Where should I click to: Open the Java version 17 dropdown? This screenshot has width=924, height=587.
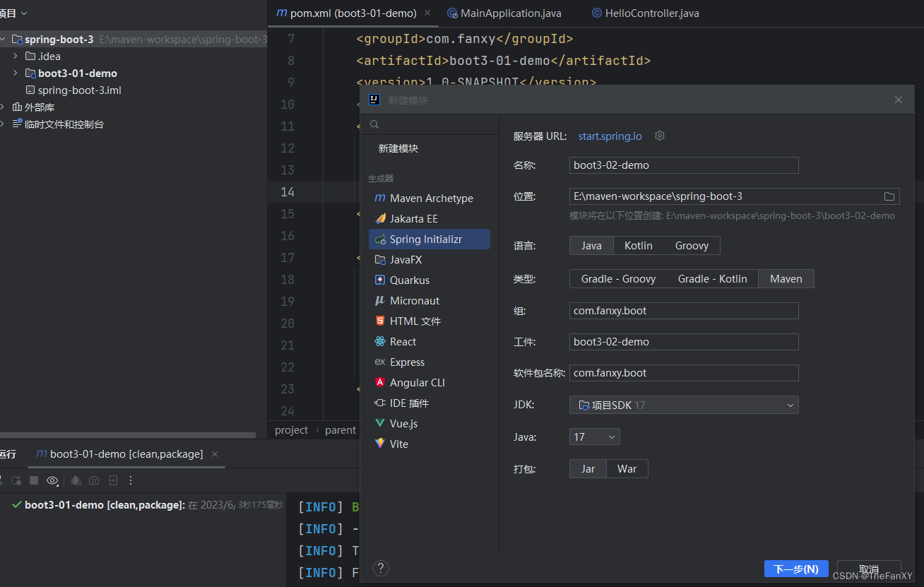pyautogui.click(x=595, y=437)
